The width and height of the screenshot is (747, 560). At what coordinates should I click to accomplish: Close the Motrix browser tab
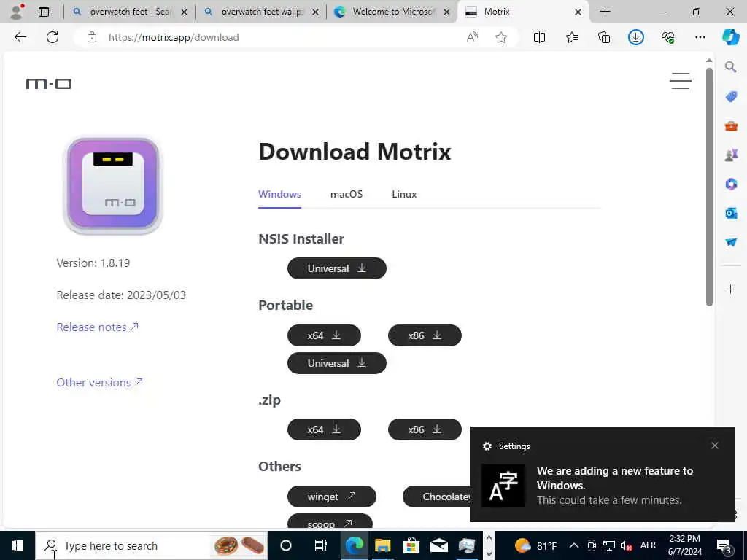tap(578, 12)
